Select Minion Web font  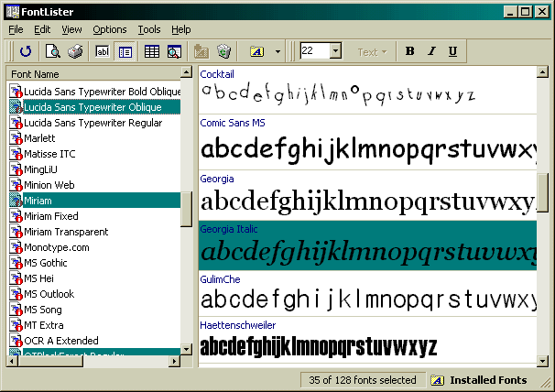[x=49, y=185]
